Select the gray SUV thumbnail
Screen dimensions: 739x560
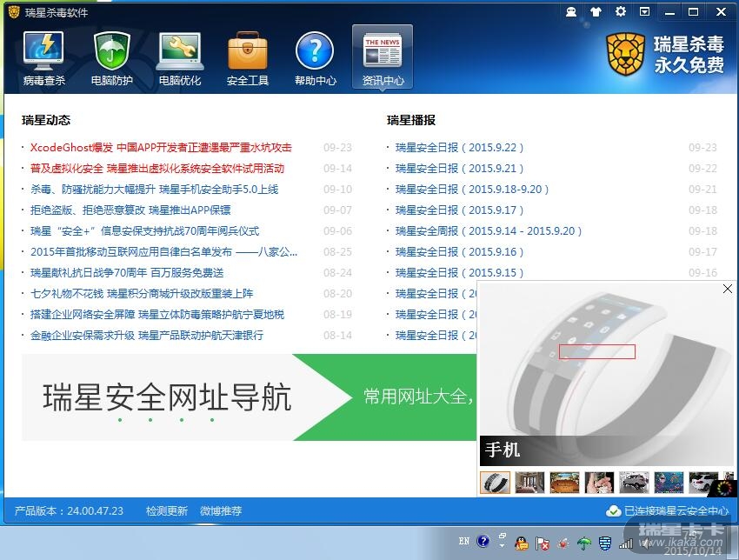(634, 483)
